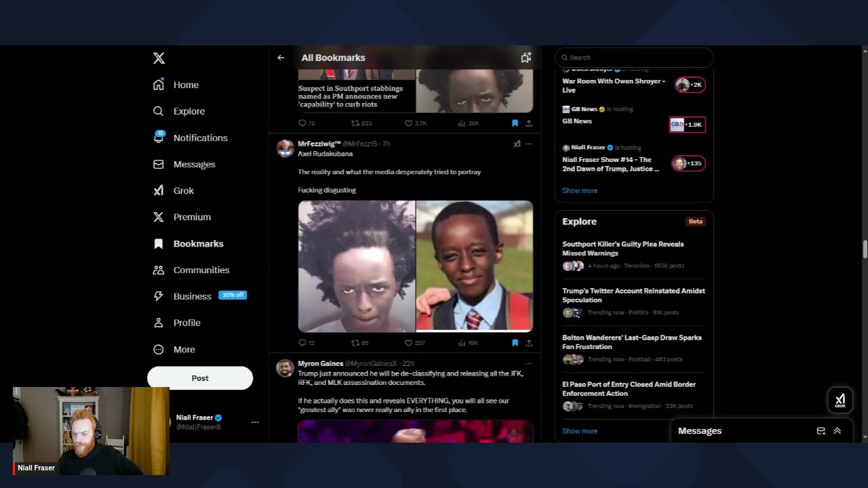Open right outdoor image in MrFezziwig post
The height and width of the screenshot is (488, 868).
pos(475,266)
